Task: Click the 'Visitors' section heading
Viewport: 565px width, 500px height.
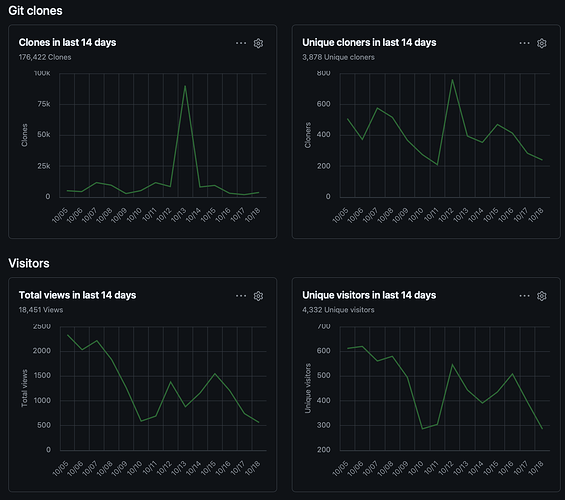Action: click(x=29, y=263)
